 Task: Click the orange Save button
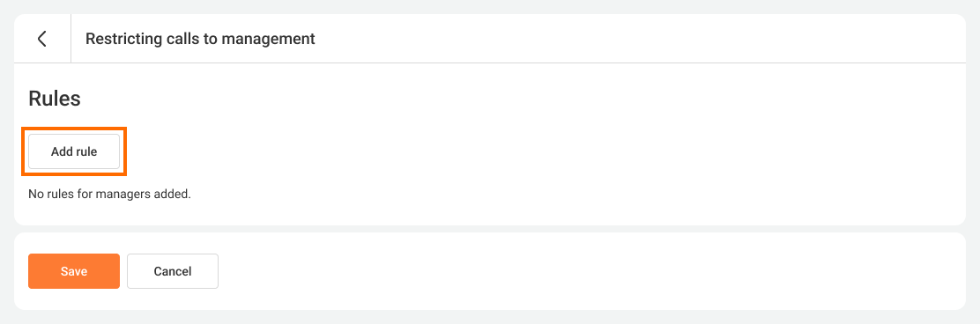(74, 271)
